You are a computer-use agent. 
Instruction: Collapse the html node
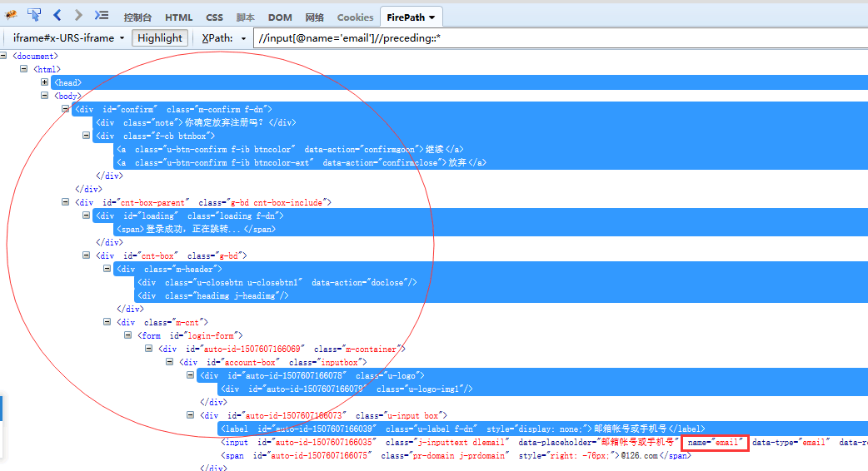(24, 68)
